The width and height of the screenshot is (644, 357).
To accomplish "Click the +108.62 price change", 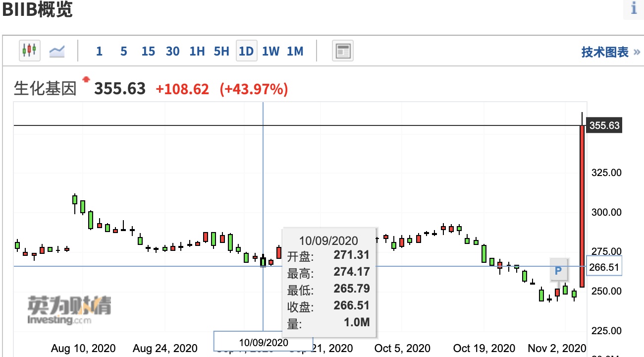I will click(182, 89).
